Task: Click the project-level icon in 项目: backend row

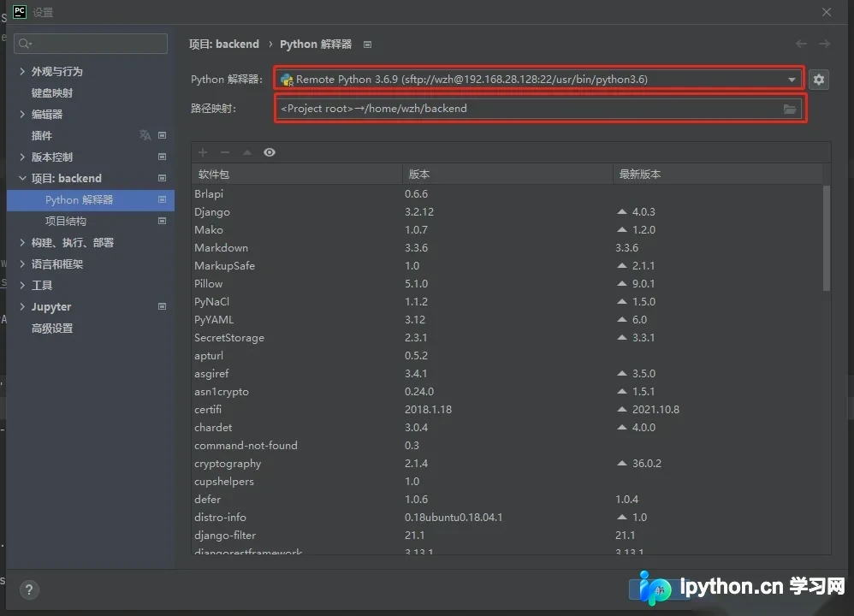Action: 162,178
